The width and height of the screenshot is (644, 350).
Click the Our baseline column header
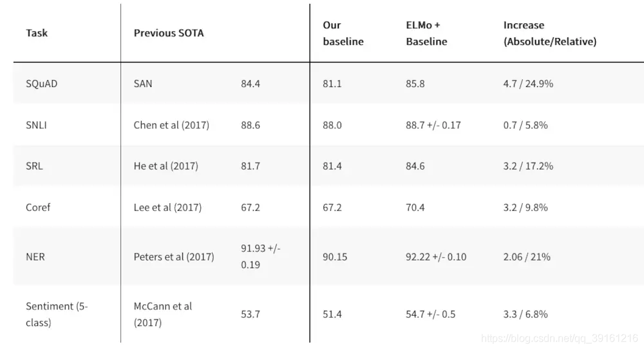pos(343,34)
